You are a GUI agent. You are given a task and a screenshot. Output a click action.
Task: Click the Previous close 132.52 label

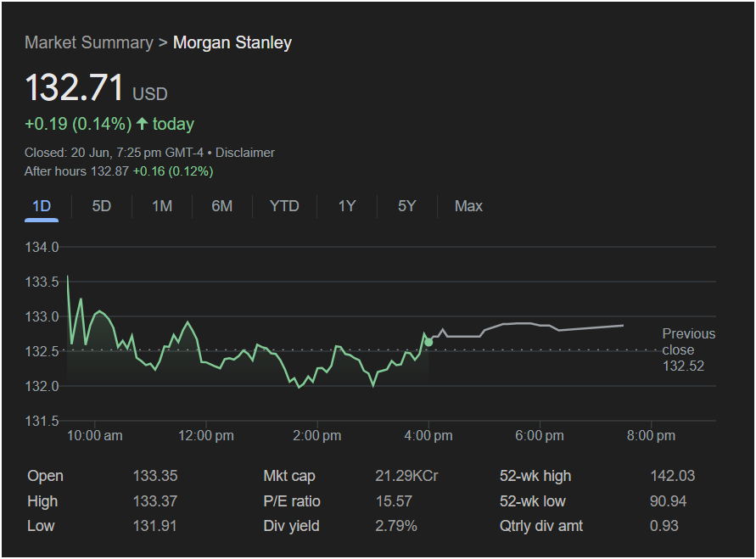click(x=688, y=349)
